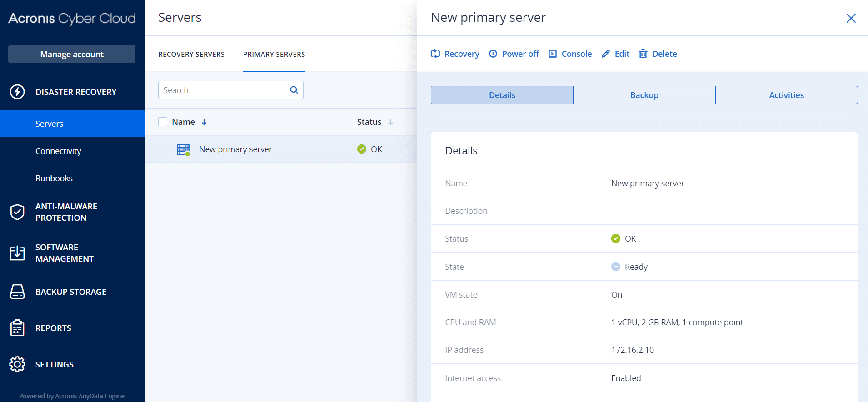Click the Software Management download icon
Image resolution: width=868 pixels, height=402 pixels.
17,253
